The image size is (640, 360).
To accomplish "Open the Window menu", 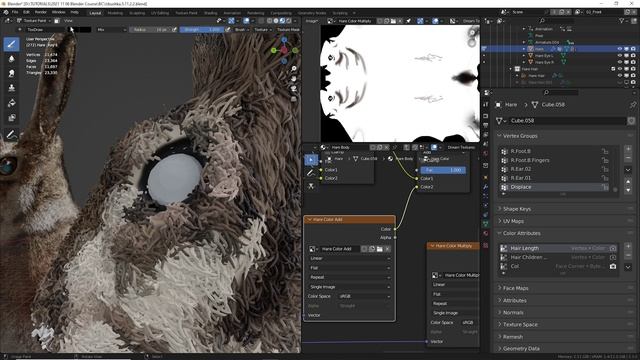I will tap(58, 12).
